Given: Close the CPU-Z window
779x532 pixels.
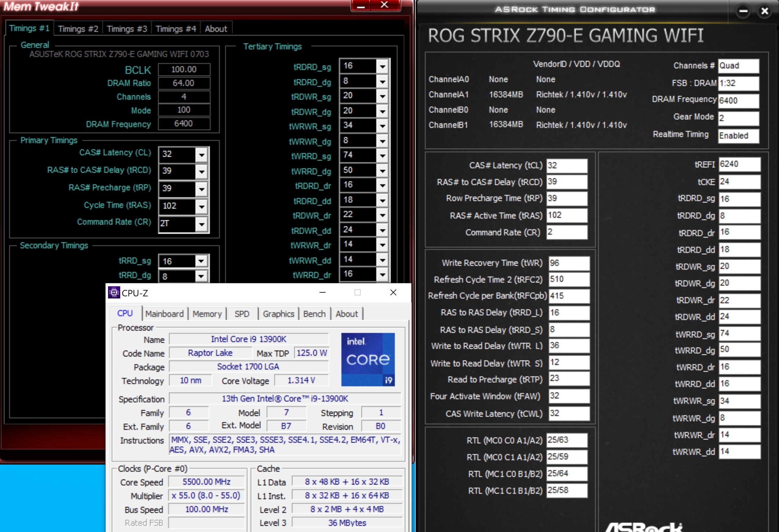Looking at the screenshot, I should coord(393,292).
